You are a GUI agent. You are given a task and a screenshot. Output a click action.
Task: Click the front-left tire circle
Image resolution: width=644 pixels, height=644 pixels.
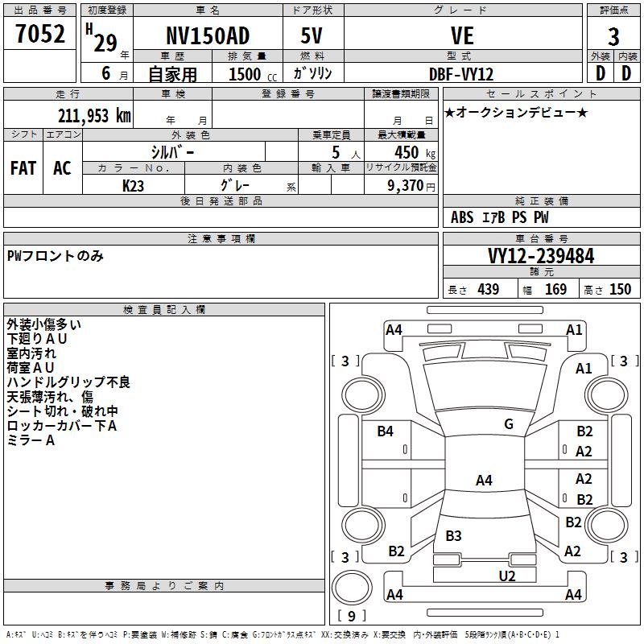coord(363,395)
